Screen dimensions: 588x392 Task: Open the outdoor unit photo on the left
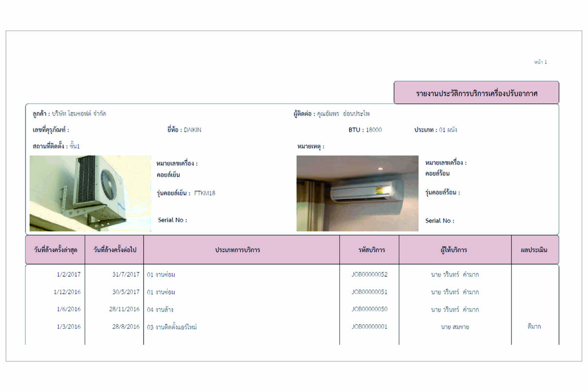91,193
